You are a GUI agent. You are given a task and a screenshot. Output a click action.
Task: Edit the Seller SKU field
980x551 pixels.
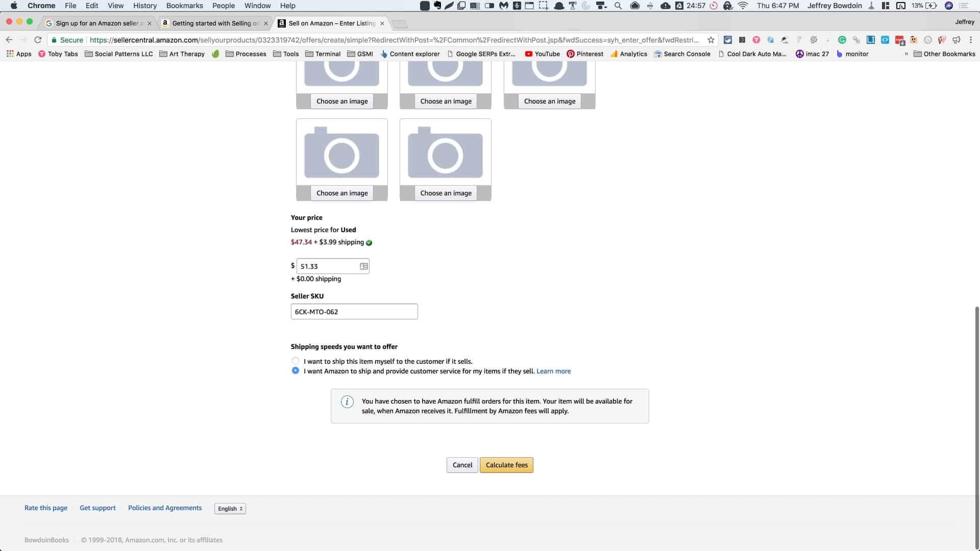(x=354, y=311)
